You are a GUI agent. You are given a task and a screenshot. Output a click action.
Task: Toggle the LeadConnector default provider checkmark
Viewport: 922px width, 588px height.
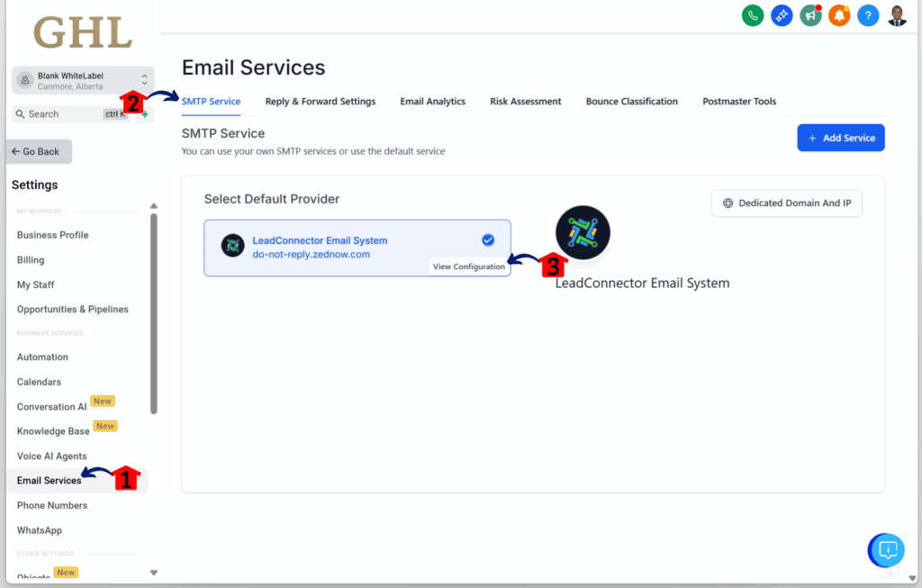[x=488, y=240]
